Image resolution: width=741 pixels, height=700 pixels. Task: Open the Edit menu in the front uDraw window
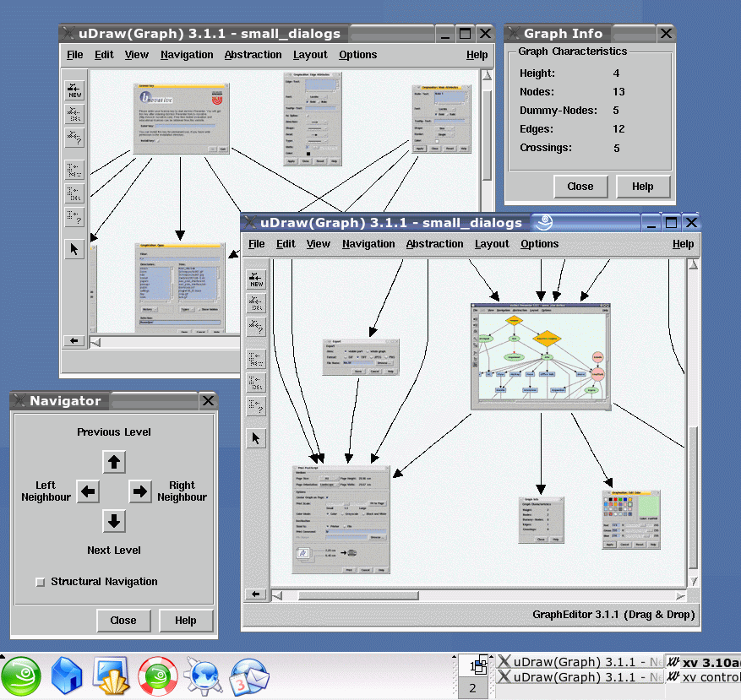click(286, 244)
